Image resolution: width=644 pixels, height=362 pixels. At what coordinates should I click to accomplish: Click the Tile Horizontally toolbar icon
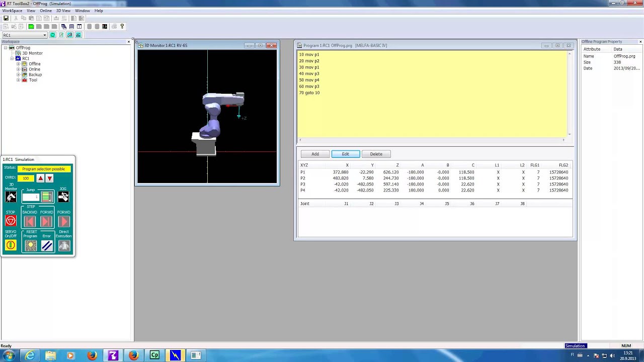(x=71, y=27)
